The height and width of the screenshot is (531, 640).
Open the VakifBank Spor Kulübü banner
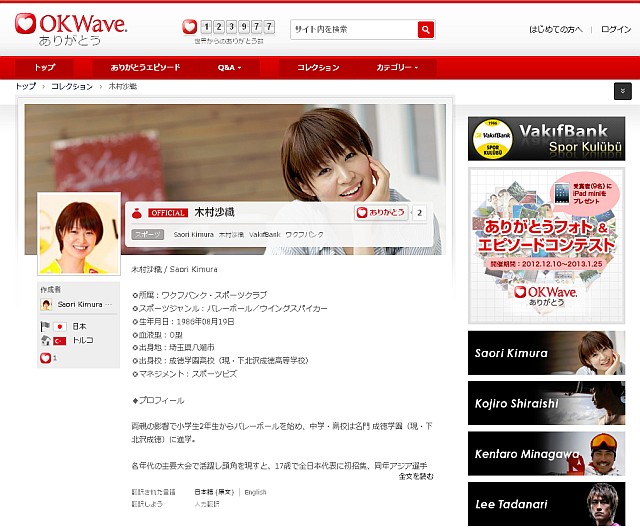(x=546, y=138)
